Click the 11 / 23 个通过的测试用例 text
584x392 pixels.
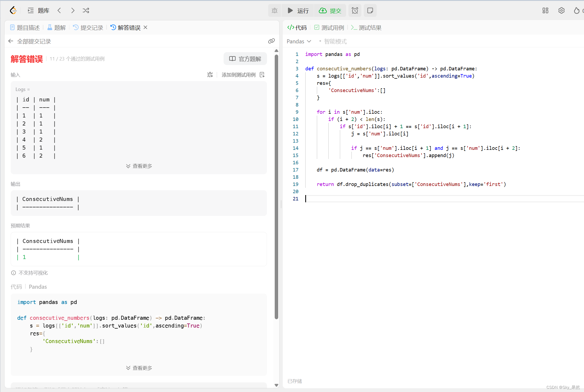pyautogui.click(x=77, y=59)
